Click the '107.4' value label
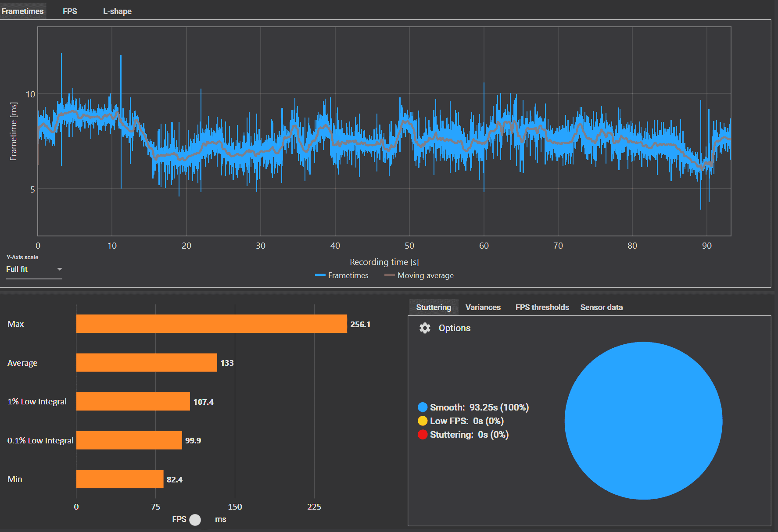The width and height of the screenshot is (778, 532). [x=204, y=402]
